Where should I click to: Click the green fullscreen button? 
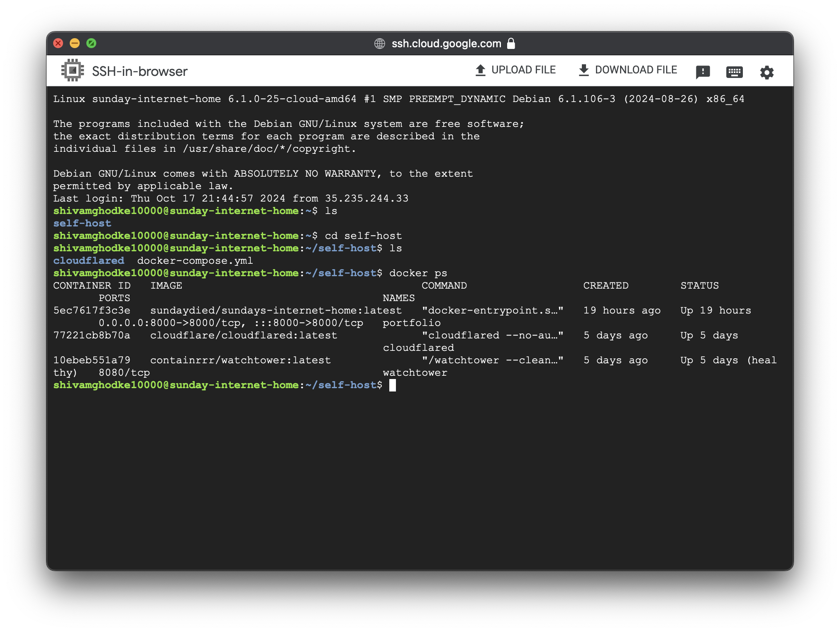[91, 43]
